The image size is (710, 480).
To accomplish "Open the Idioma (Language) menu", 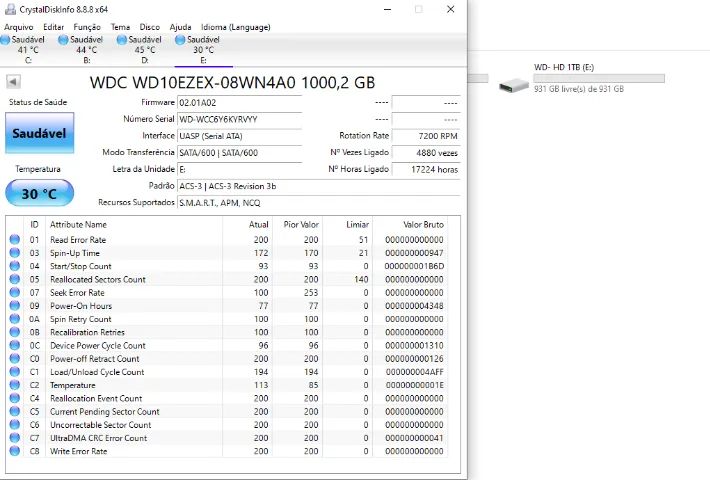I will (235, 27).
